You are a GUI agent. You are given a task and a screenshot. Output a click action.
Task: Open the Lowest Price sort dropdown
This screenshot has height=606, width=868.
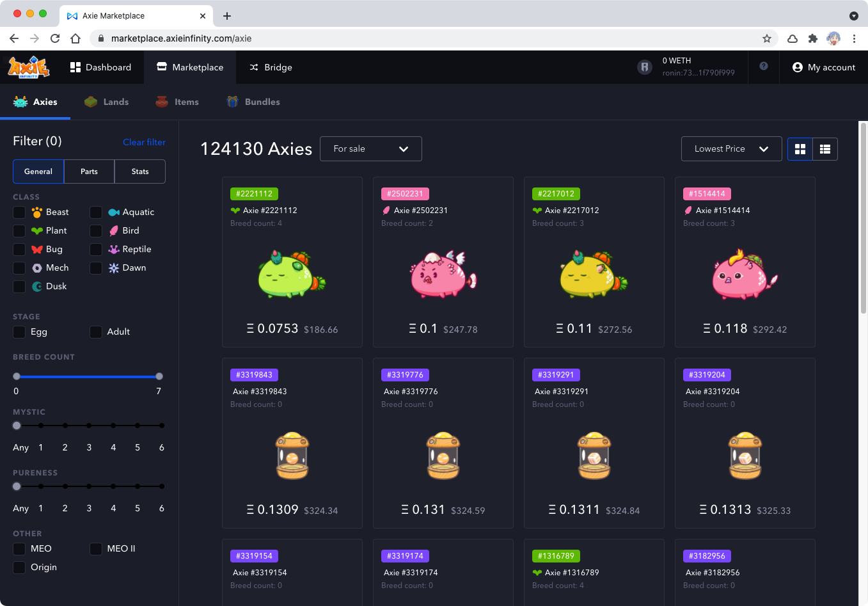(731, 148)
